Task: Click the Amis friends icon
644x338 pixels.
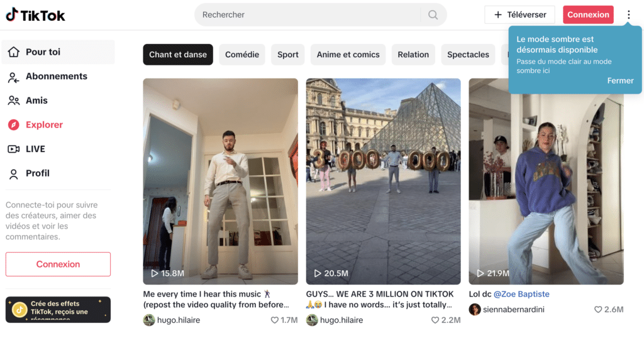Action: 14,101
